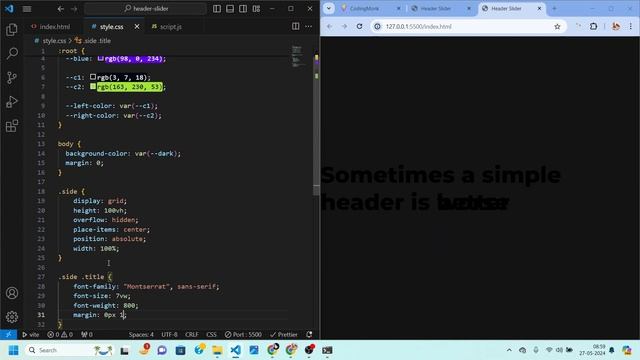Open the Explorer view in VS Code
Image resolution: width=640 pixels, height=360 pixels.
12,30
